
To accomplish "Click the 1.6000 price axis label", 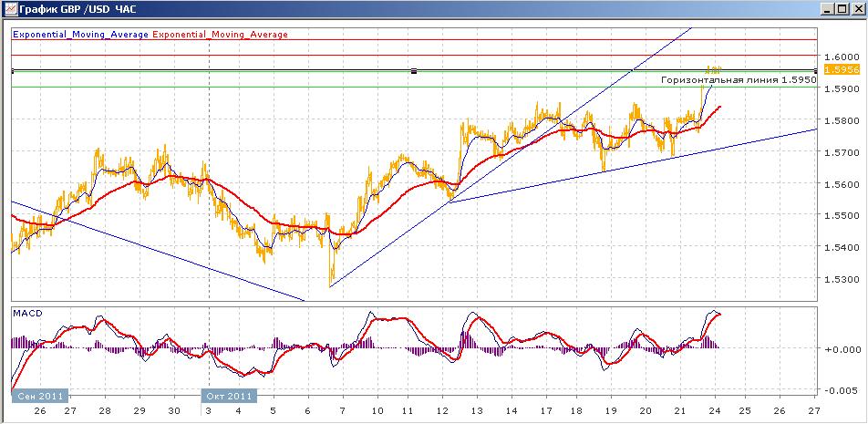I will [842, 57].
